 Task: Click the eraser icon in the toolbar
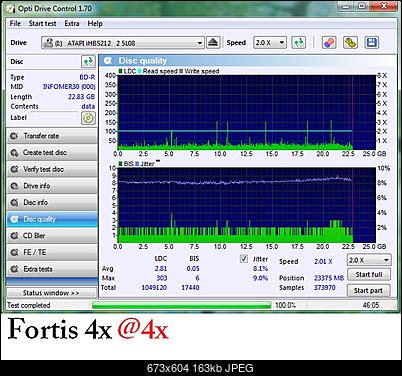(x=329, y=43)
